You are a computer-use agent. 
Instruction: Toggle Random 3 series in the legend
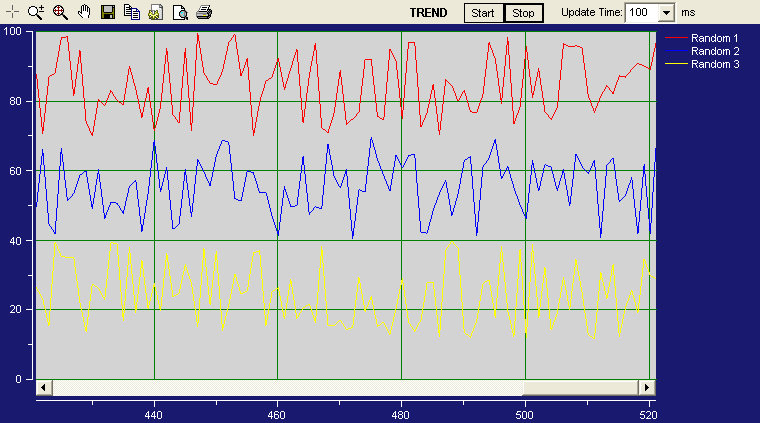point(714,64)
